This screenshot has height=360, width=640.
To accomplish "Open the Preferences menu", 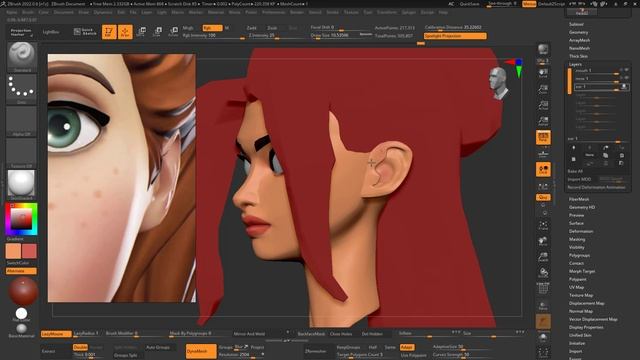I will 273,12.
